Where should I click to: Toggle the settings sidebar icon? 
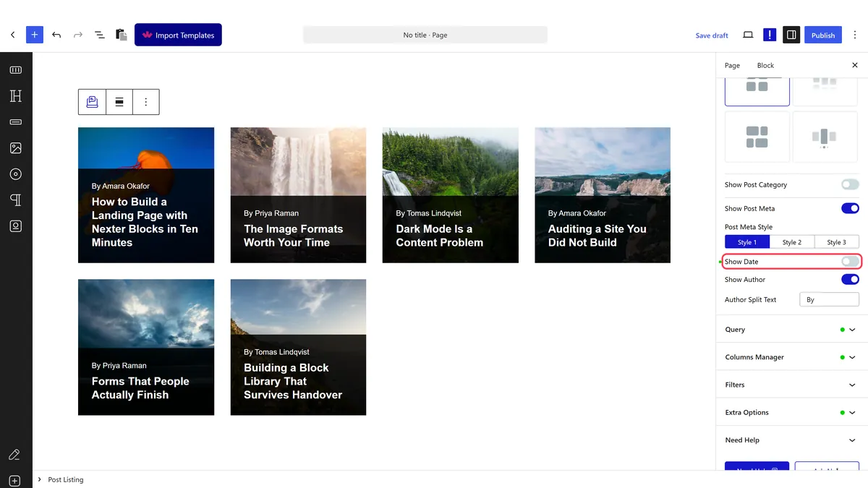point(791,35)
